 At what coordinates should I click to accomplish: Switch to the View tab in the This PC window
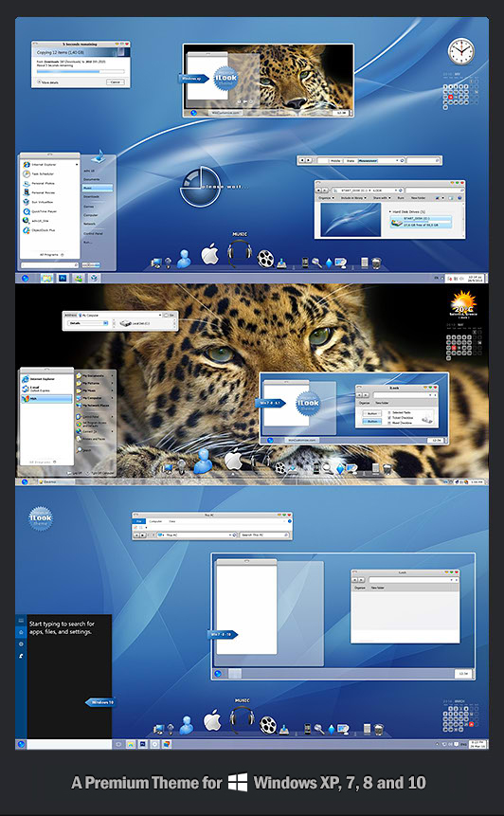[x=171, y=521]
